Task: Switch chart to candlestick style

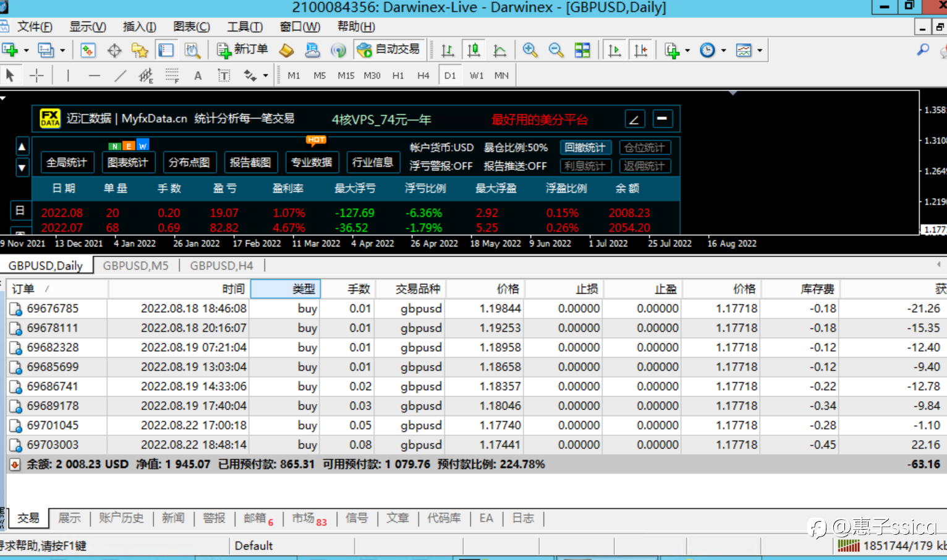Action: pyautogui.click(x=474, y=50)
